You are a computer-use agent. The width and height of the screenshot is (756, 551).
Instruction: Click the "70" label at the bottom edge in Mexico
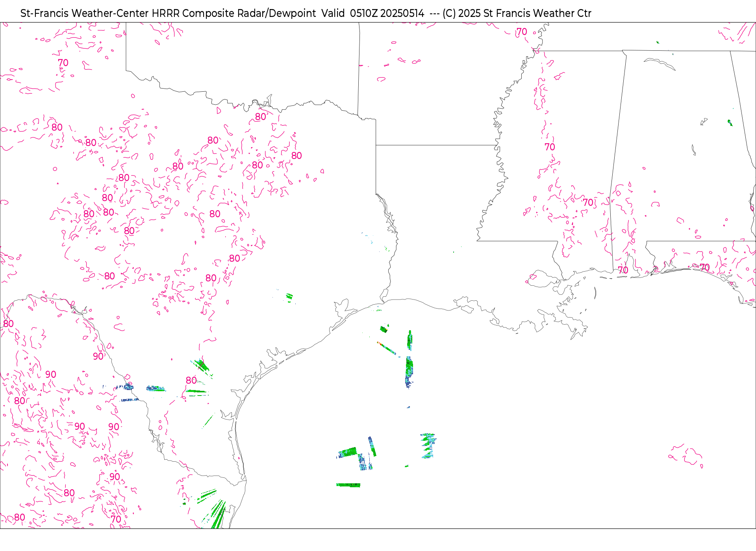(x=116, y=519)
